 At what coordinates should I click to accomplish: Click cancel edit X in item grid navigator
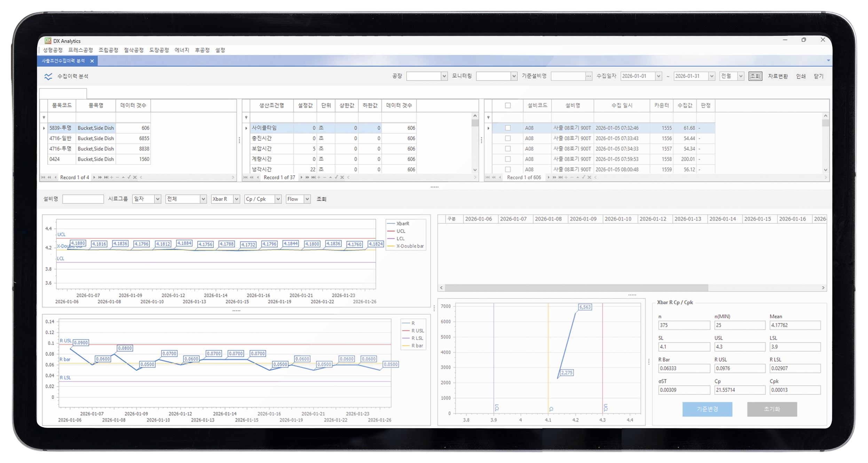(135, 177)
